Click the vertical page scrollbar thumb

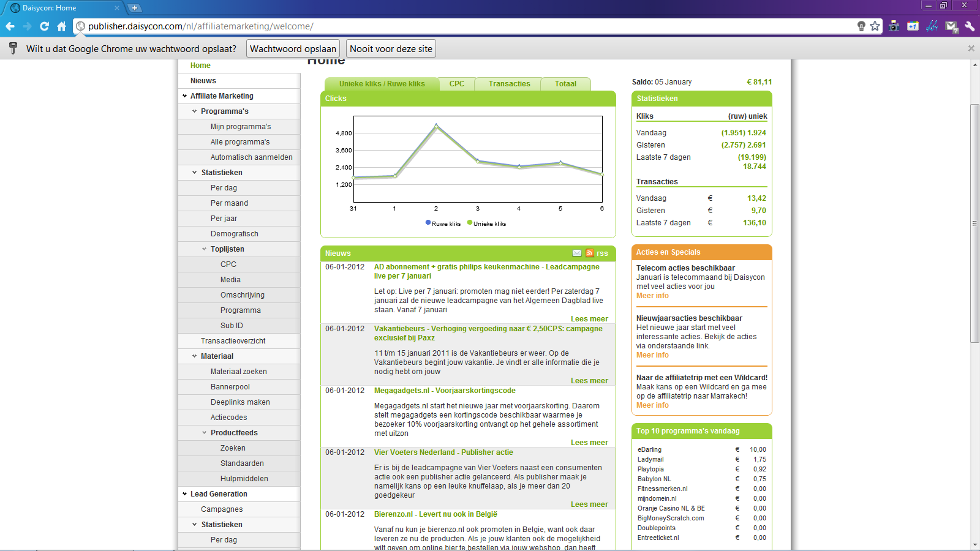point(974,223)
